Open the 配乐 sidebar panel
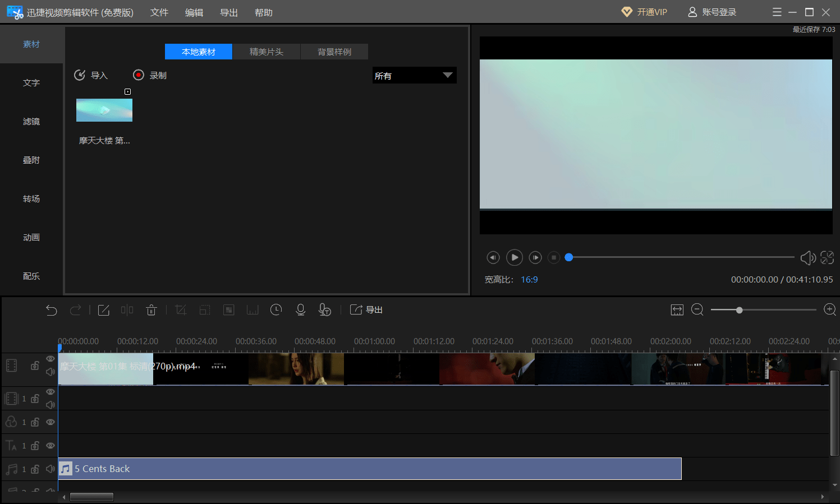840x504 pixels. [31, 276]
